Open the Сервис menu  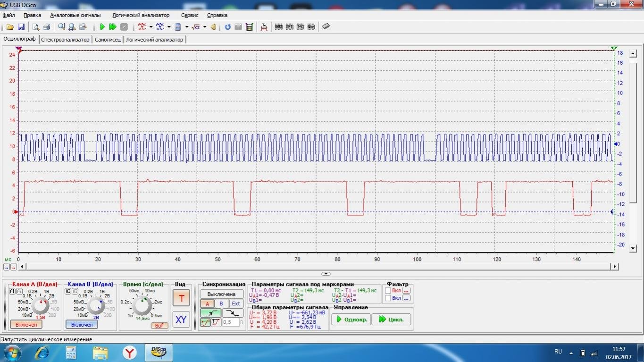click(189, 15)
